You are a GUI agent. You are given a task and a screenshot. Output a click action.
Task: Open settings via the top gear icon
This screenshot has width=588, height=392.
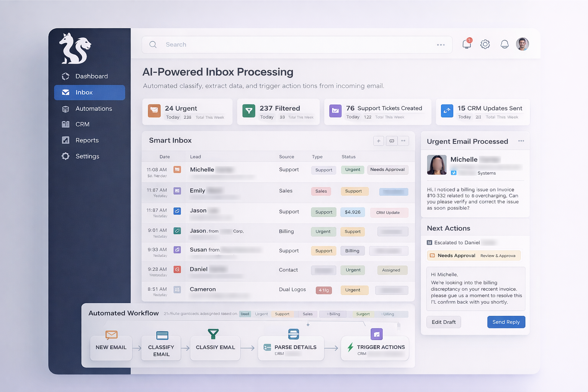point(485,44)
